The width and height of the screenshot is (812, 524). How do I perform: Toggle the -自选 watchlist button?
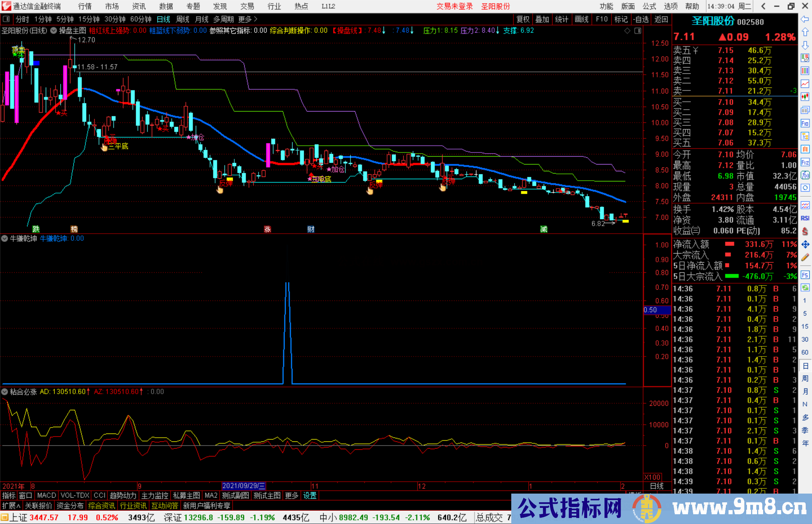point(641,19)
